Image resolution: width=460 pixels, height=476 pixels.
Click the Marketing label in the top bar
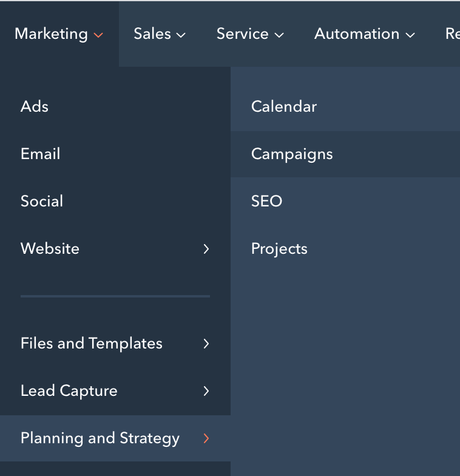pyautogui.click(x=51, y=34)
